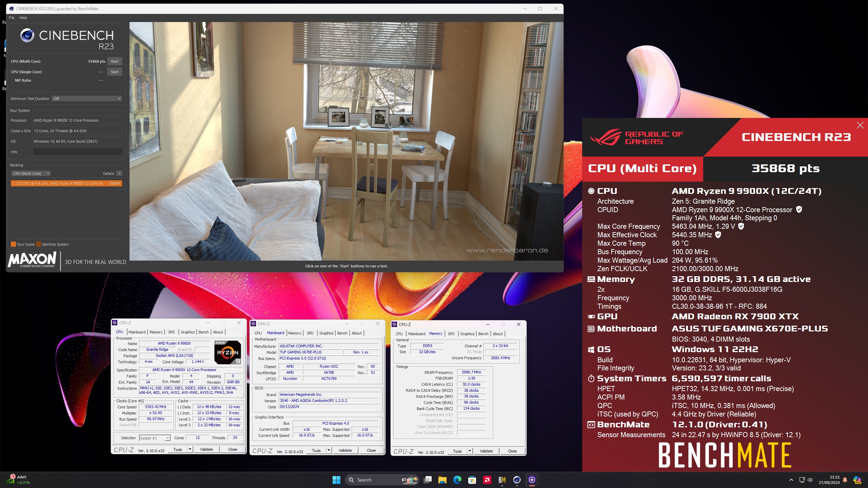Show hidden tray icons chevron
The image size is (868, 488).
click(791, 480)
